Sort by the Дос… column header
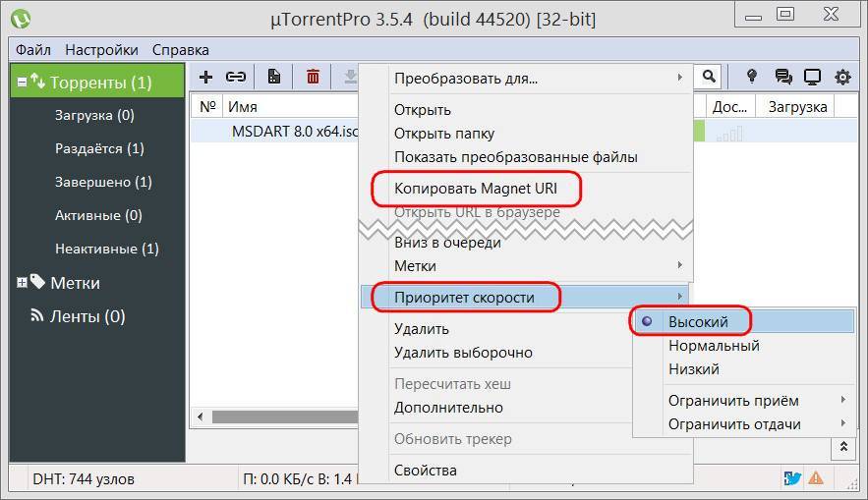The height and width of the screenshot is (500, 868). click(729, 107)
